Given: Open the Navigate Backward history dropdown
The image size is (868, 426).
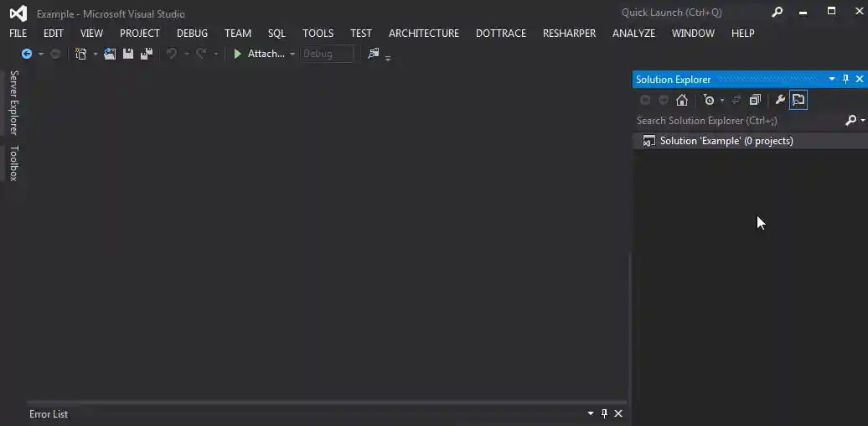Looking at the screenshot, I should tap(40, 55).
